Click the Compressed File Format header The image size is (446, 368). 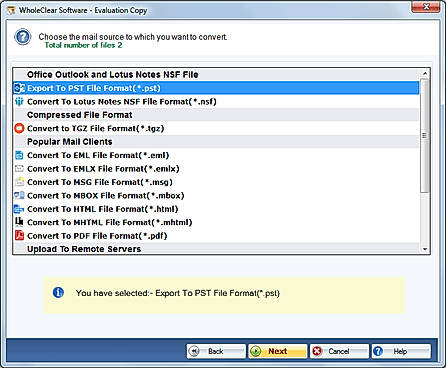(x=216, y=115)
